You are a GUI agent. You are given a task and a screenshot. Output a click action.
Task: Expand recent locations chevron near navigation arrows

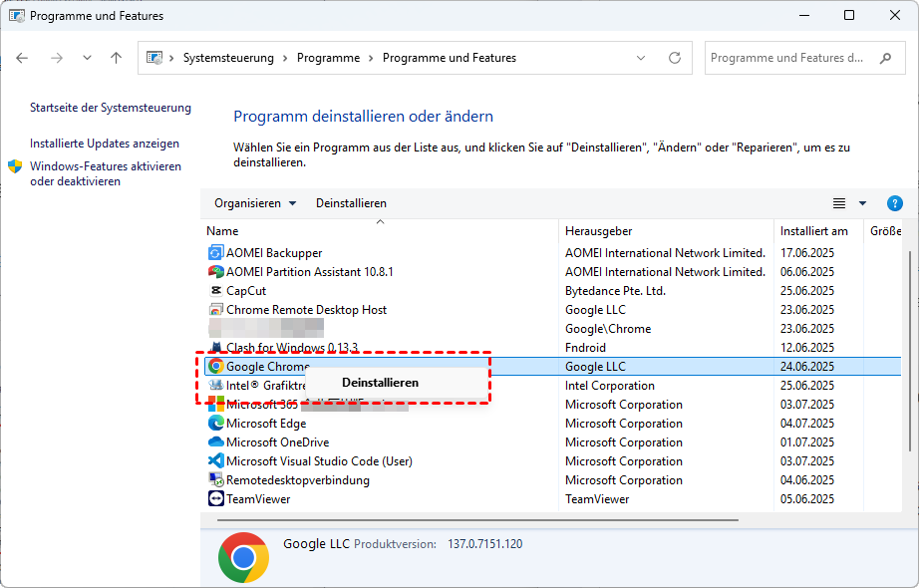coord(87,58)
